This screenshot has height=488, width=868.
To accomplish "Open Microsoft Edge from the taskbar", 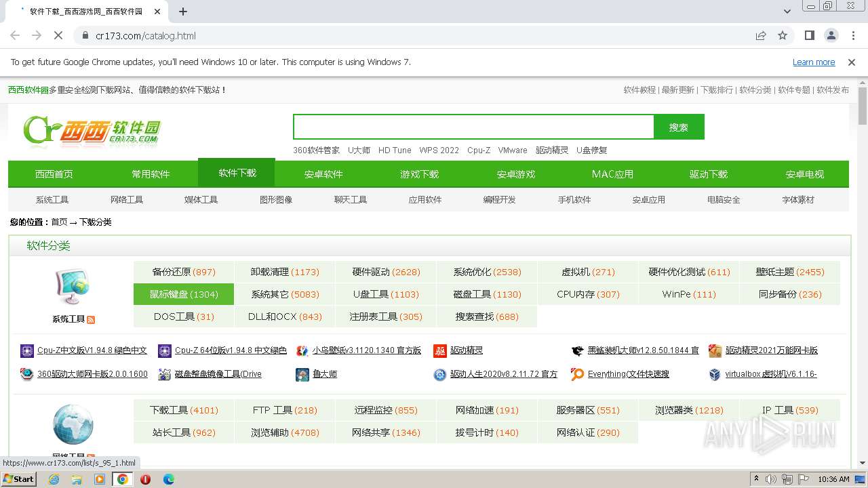I will (168, 479).
